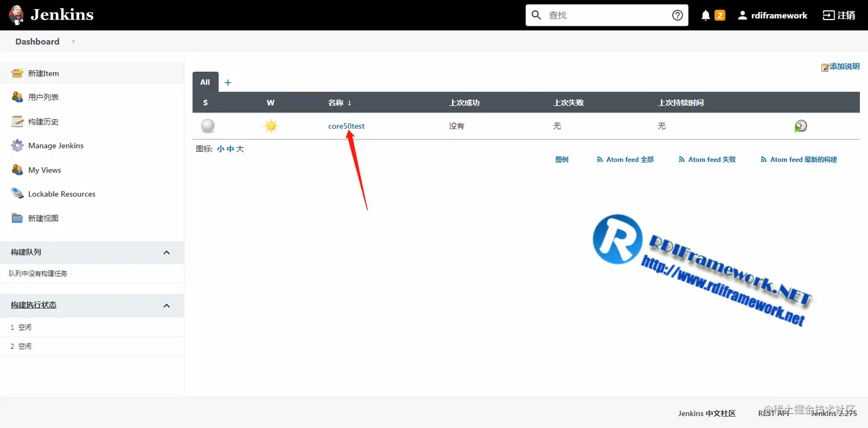
Task: Sort by 名称 column header
Action: click(340, 103)
